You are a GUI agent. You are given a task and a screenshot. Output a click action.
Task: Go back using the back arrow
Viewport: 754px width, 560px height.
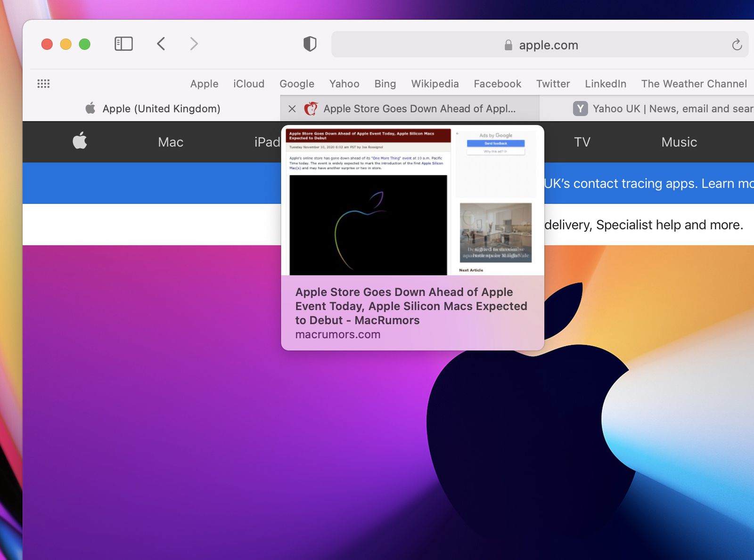161,44
